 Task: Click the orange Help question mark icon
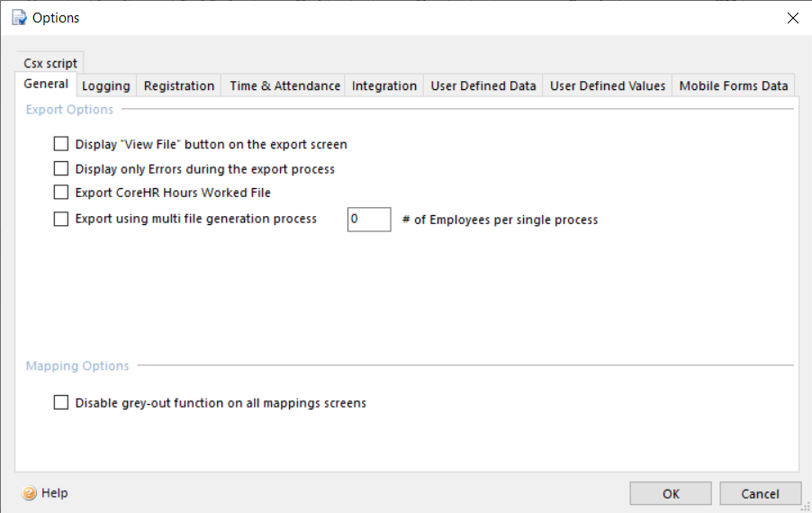pos(29,493)
